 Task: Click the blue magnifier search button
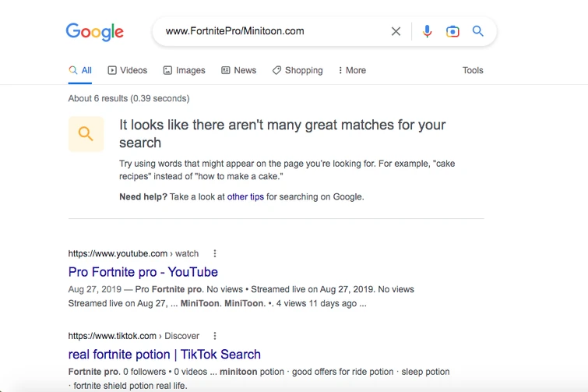478,32
